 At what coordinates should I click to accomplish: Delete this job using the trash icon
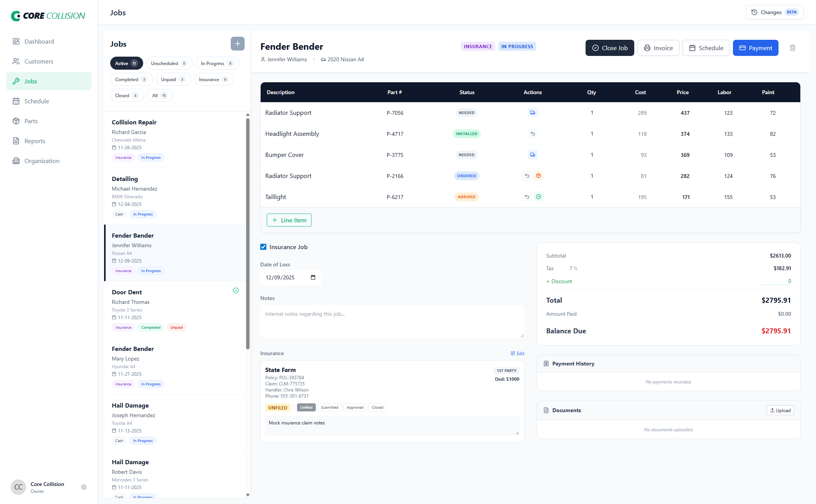792,48
